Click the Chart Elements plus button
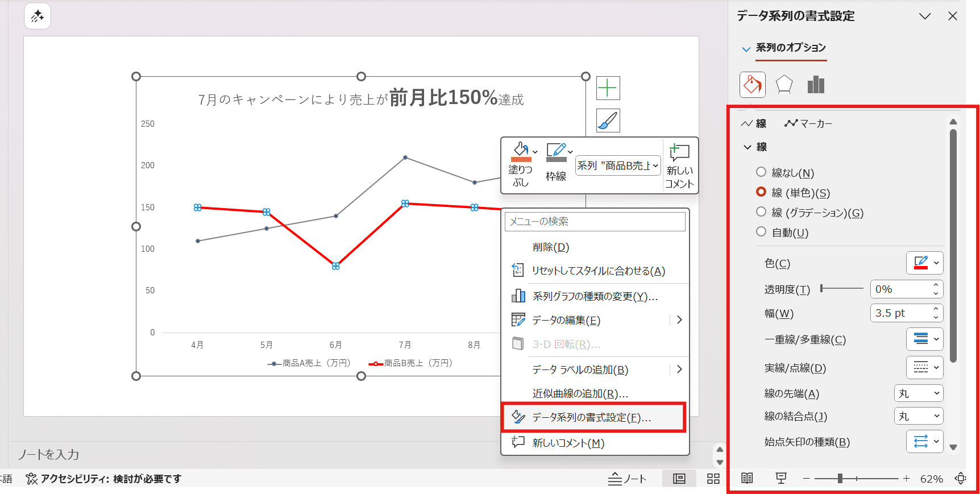This screenshot has width=980, height=494. click(x=608, y=88)
